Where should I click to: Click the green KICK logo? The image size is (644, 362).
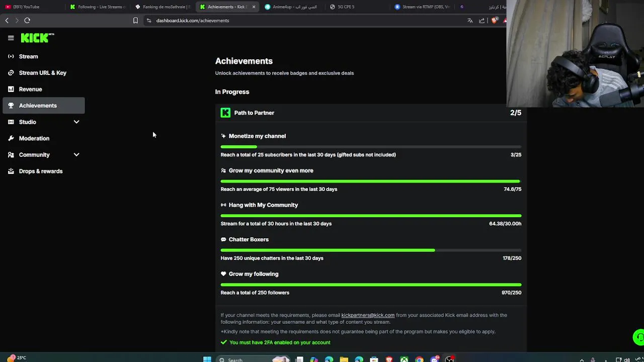pos(37,38)
